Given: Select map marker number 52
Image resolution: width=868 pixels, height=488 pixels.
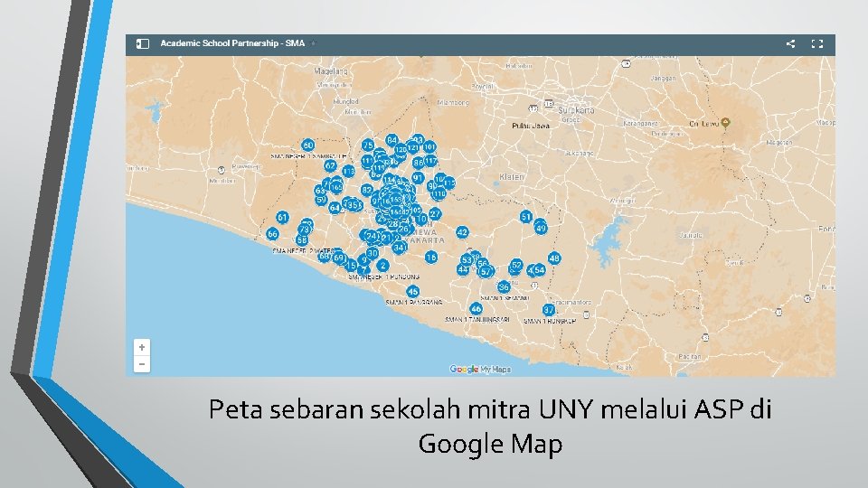Looking at the screenshot, I should tap(516, 266).
